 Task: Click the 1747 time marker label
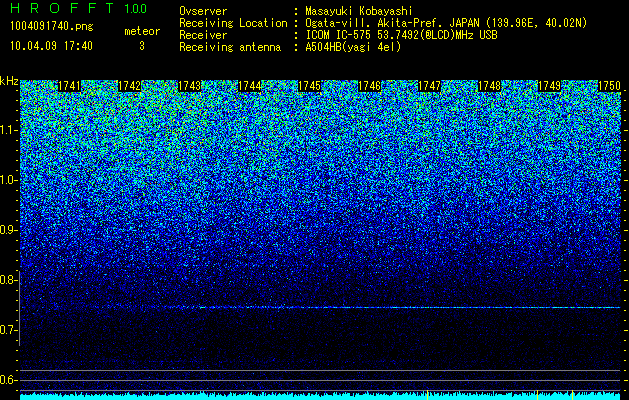429,86
